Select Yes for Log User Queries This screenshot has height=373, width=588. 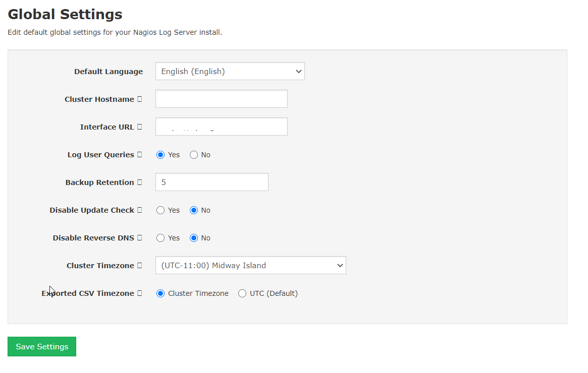click(x=161, y=155)
